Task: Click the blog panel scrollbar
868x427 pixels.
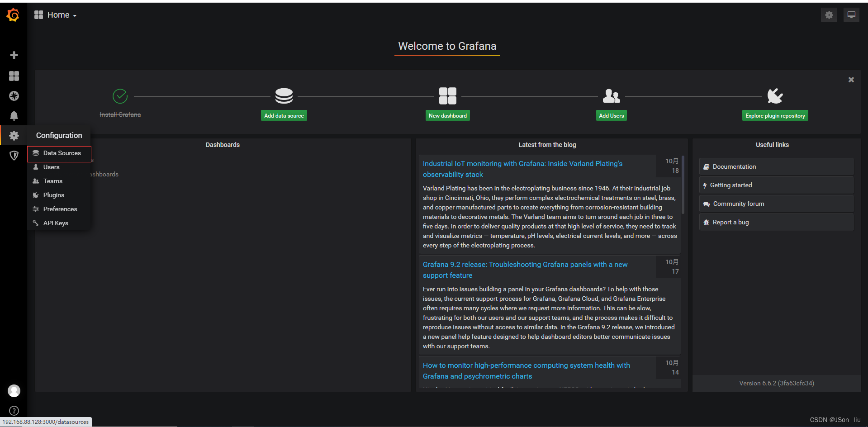Action: pyautogui.click(x=683, y=185)
